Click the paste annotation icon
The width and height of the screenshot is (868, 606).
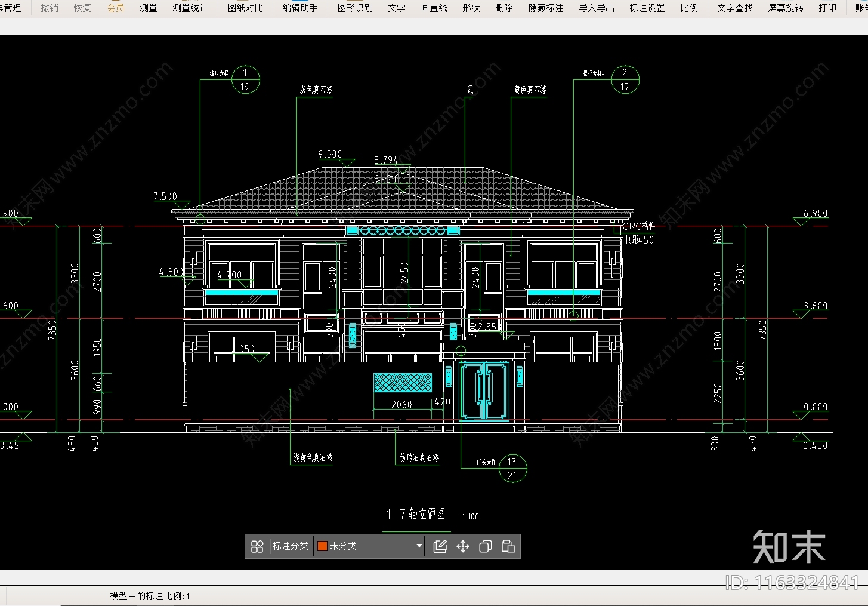(x=508, y=546)
